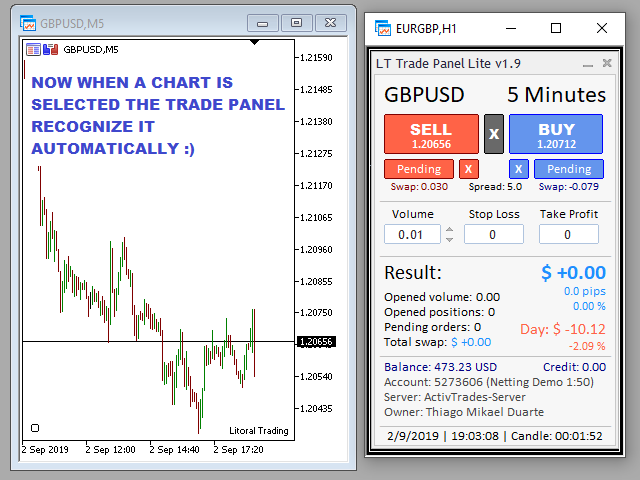Click the chart shift triangle marker

[x=255, y=43]
